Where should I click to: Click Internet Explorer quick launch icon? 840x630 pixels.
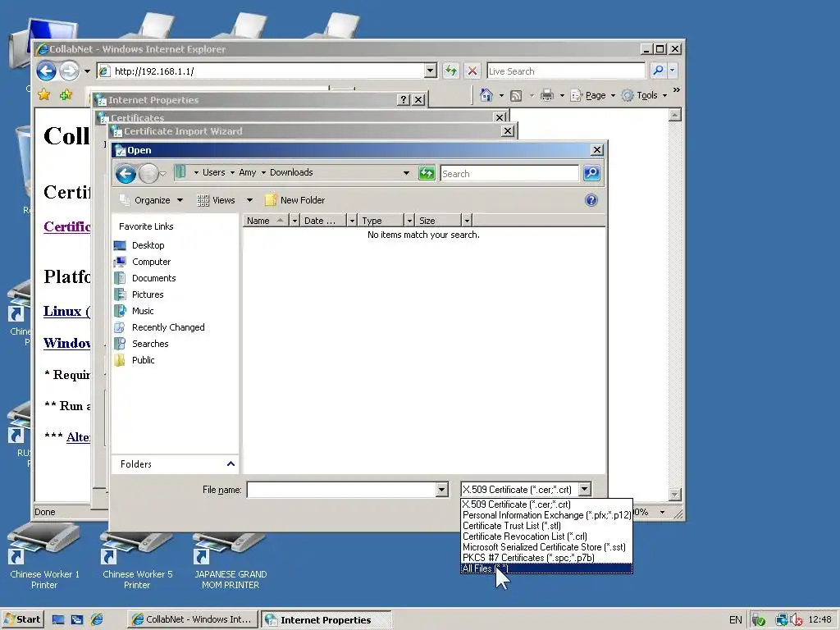coord(97,619)
